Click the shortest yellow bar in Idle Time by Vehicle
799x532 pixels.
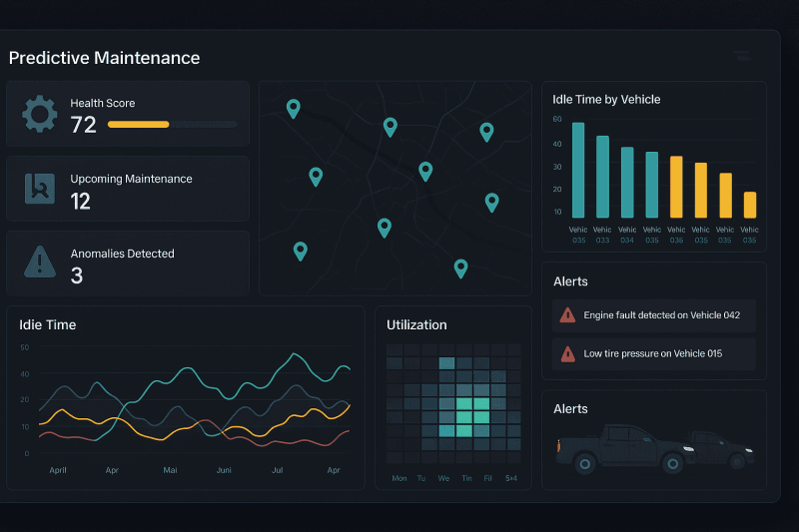[750, 205]
